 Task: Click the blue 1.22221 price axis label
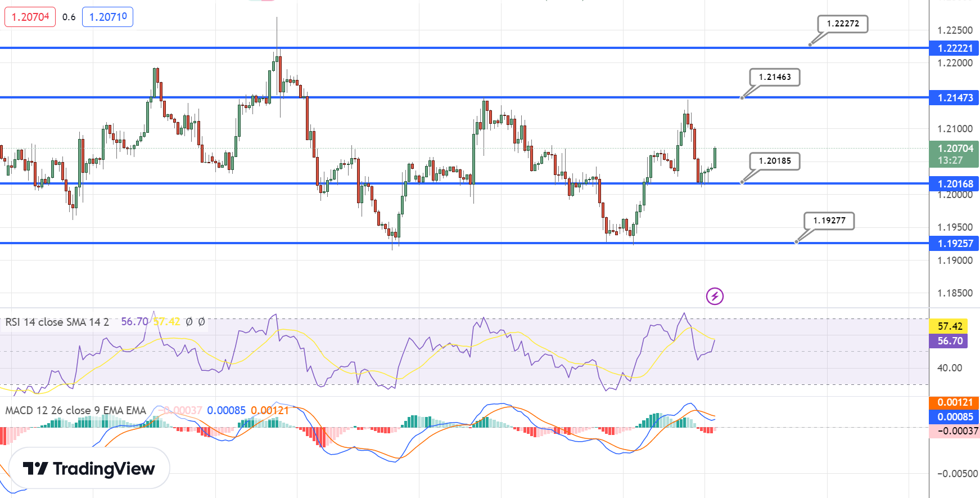[954, 48]
